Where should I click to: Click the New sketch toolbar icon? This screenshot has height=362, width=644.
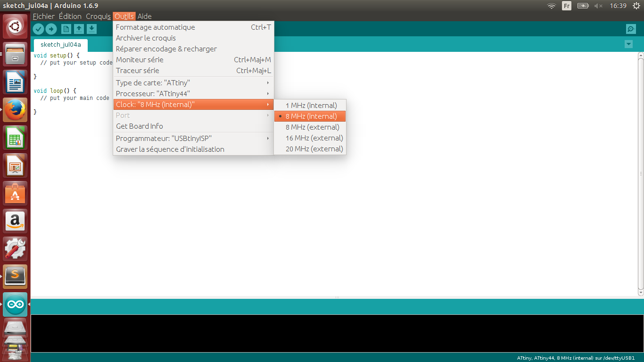[66, 29]
